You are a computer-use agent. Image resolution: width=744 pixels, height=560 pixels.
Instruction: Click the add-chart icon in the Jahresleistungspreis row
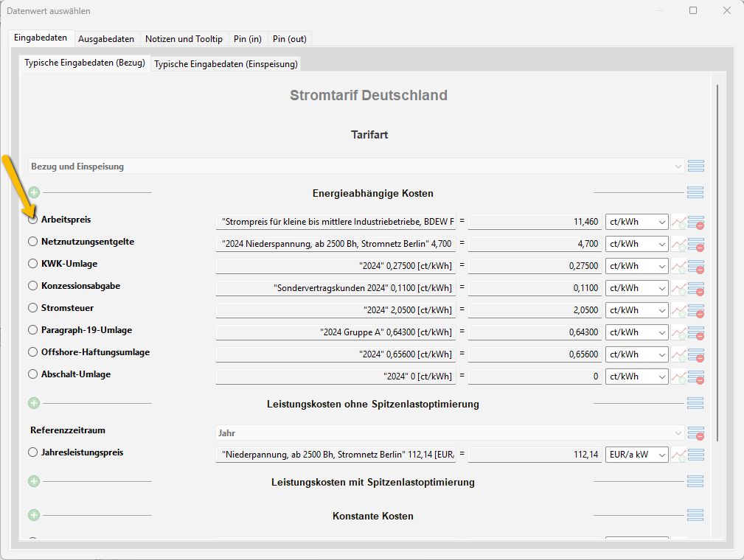678,455
